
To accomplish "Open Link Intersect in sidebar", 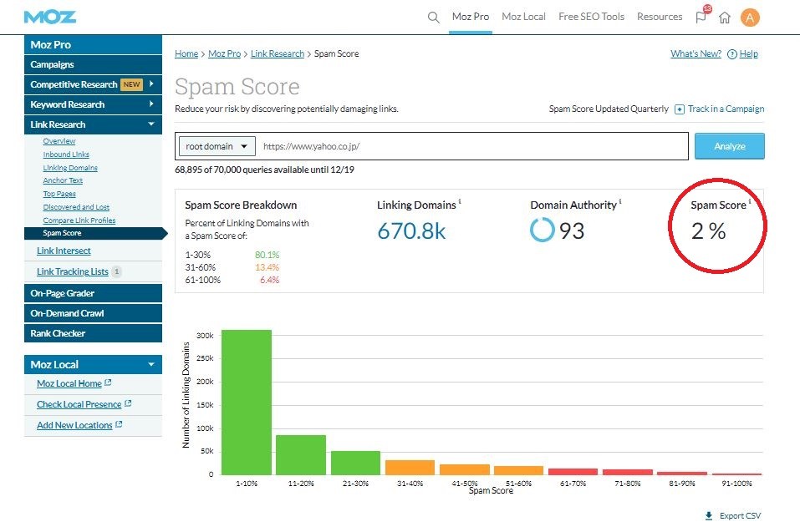I will coord(64,251).
